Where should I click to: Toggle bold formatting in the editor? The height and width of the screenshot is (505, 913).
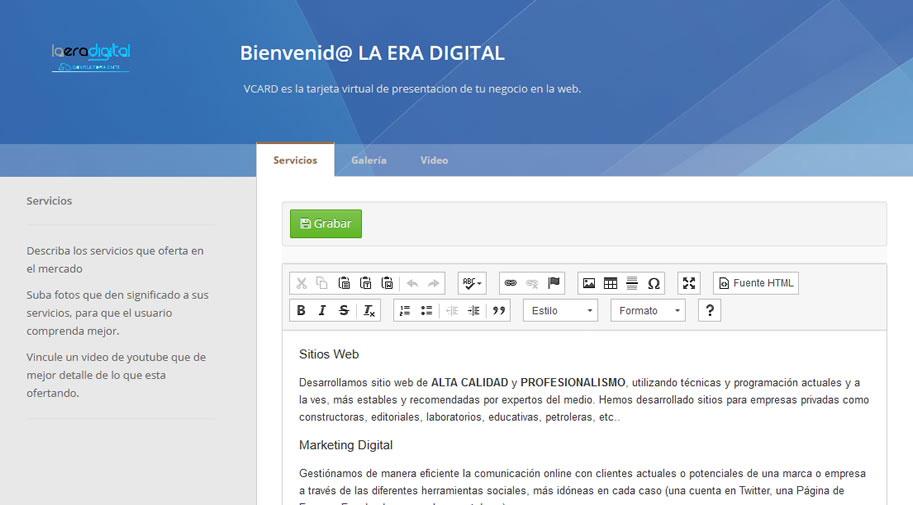301,311
